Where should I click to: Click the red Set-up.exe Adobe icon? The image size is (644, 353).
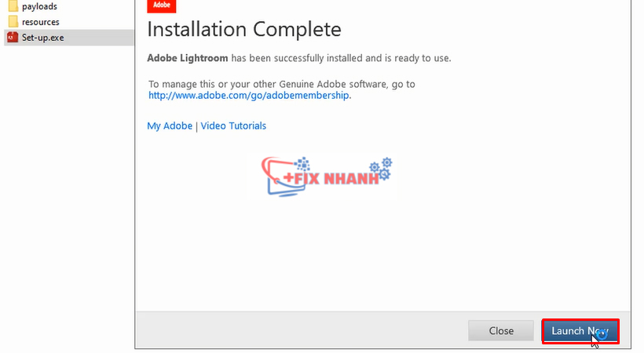click(13, 38)
